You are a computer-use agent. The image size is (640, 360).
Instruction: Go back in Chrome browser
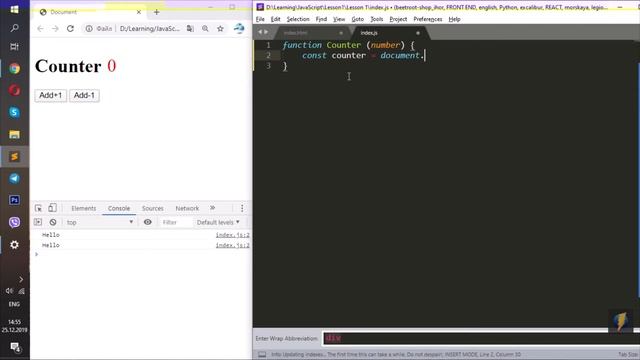(40, 29)
